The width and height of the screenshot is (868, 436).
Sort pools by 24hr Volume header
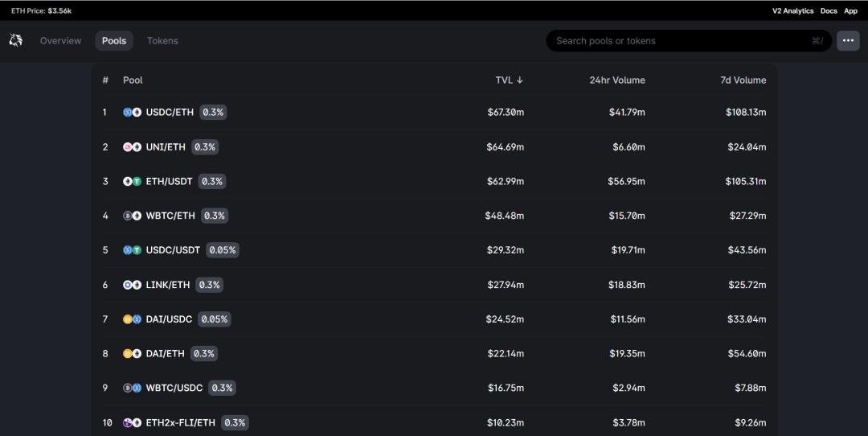(x=616, y=80)
